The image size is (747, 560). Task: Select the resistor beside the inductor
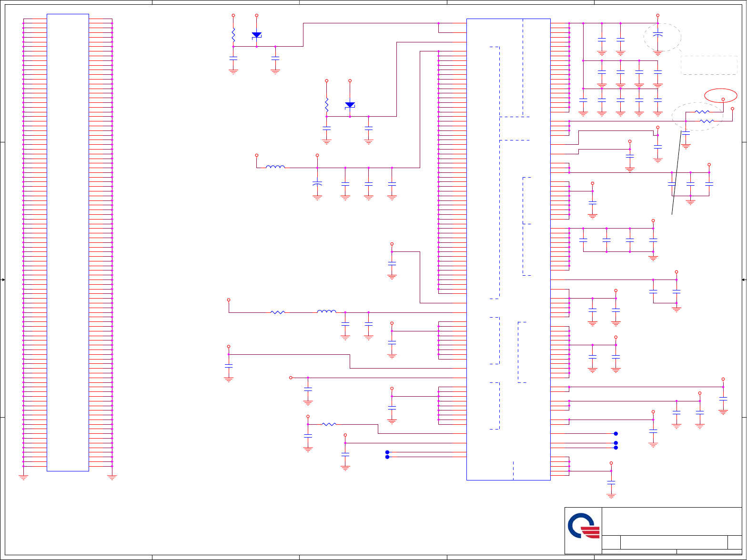click(278, 312)
